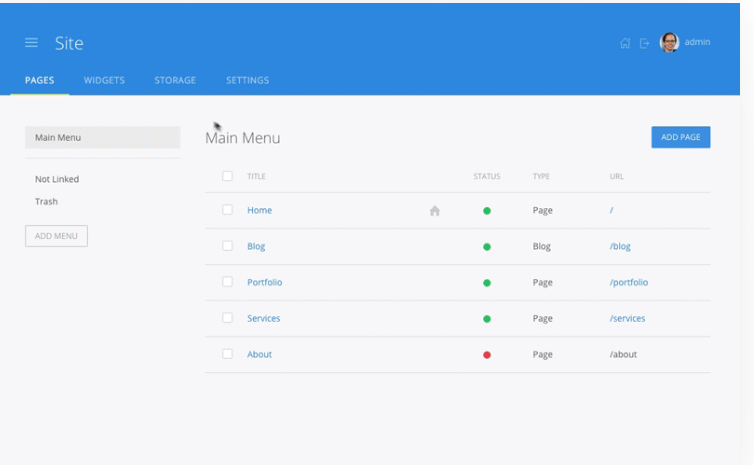Viewport: 754px width, 465px height.
Task: Open the admin user avatar
Action: 669,42
